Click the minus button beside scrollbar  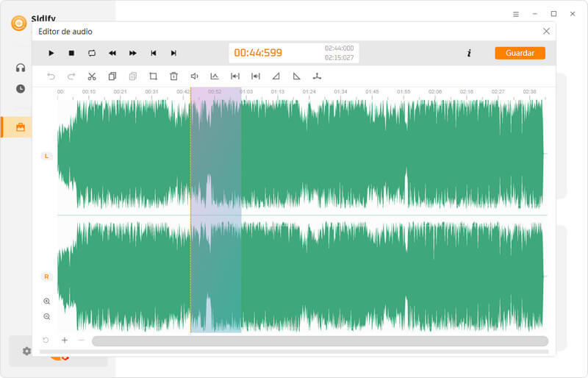pos(81,340)
